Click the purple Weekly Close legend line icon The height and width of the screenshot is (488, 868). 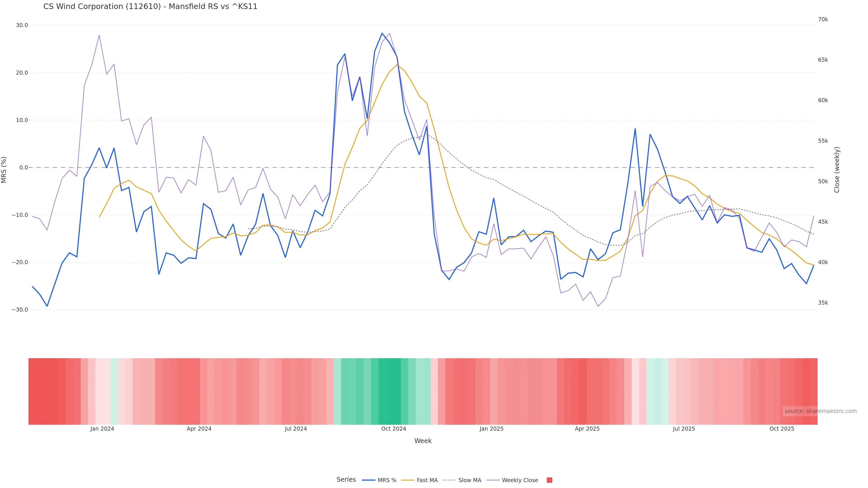[493, 480]
